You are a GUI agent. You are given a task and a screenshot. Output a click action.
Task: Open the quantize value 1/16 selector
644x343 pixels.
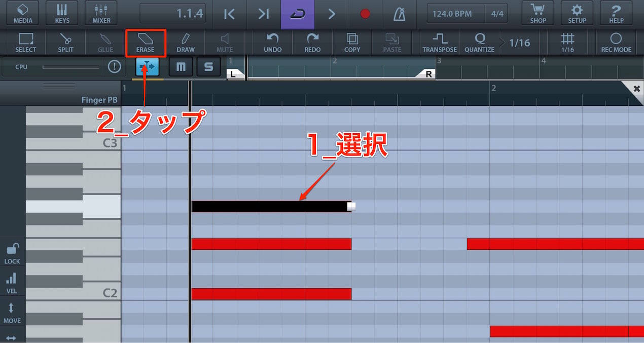520,43
